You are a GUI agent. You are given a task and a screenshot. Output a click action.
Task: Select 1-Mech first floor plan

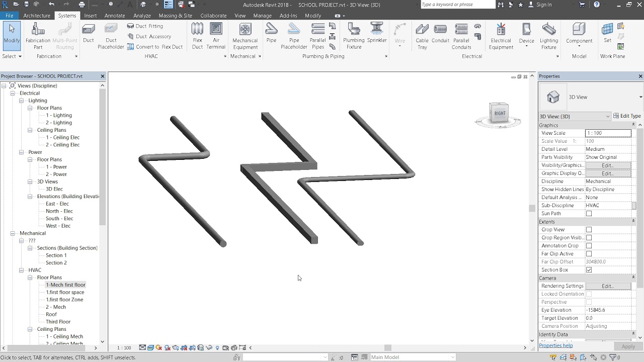(x=65, y=285)
